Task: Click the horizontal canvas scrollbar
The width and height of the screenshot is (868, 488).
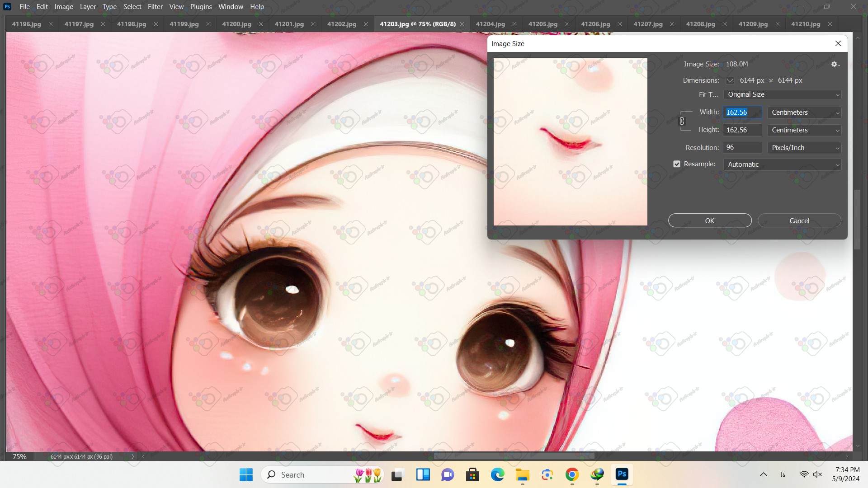Action: point(514,456)
